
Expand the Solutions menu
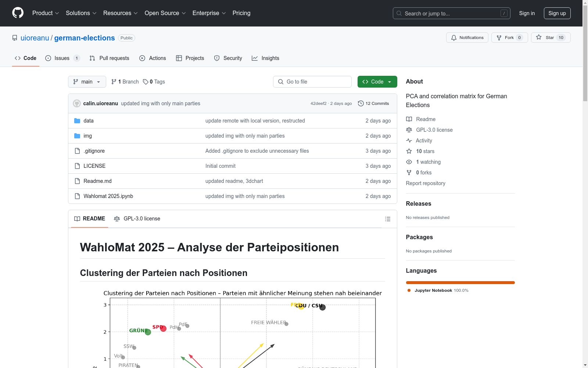81,13
